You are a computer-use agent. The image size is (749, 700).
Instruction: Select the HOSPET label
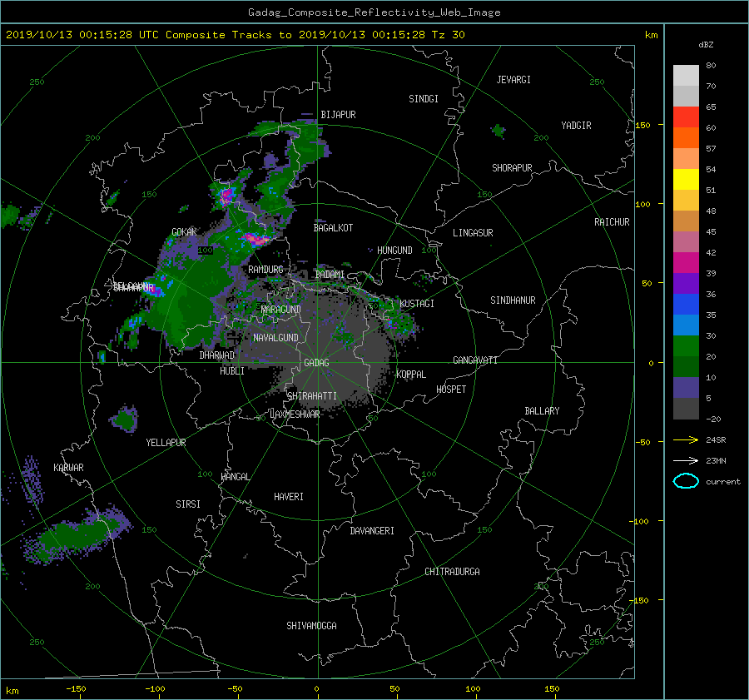coord(451,390)
